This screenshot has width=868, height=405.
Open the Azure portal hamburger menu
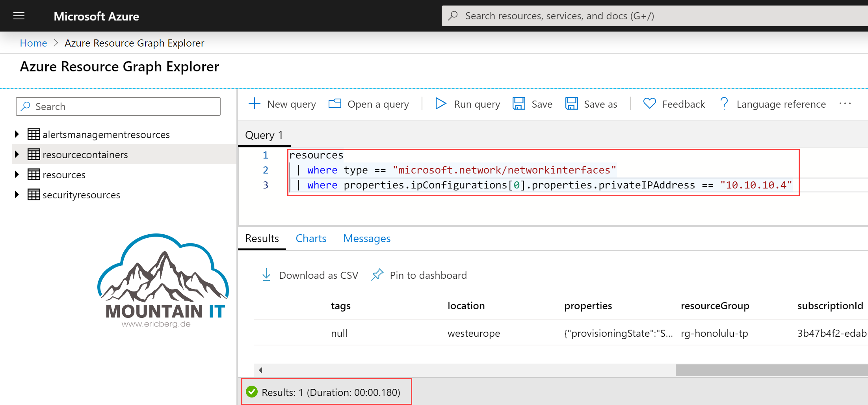click(19, 16)
